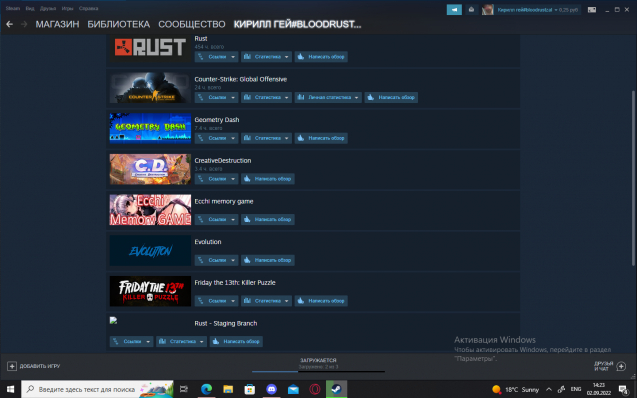Click the plus icon beside Добавить игру
Image resolution: width=637 pixels, height=398 pixels.
(x=12, y=366)
